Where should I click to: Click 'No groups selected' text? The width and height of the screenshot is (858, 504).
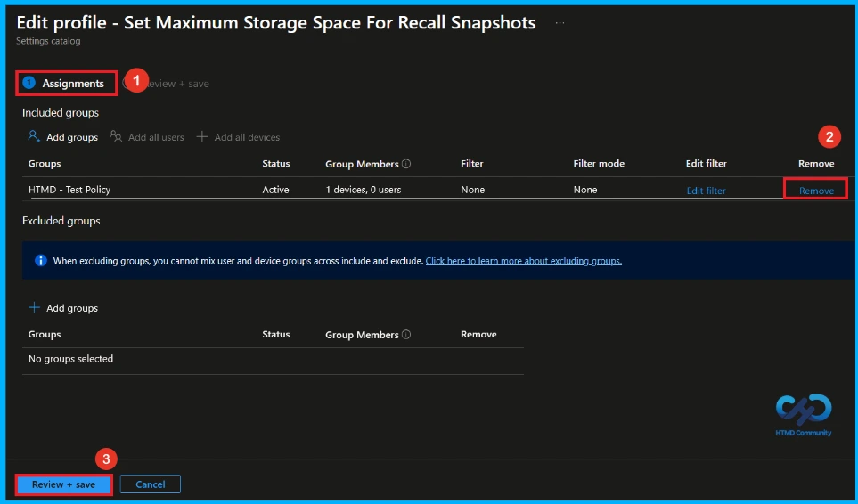pyautogui.click(x=70, y=359)
